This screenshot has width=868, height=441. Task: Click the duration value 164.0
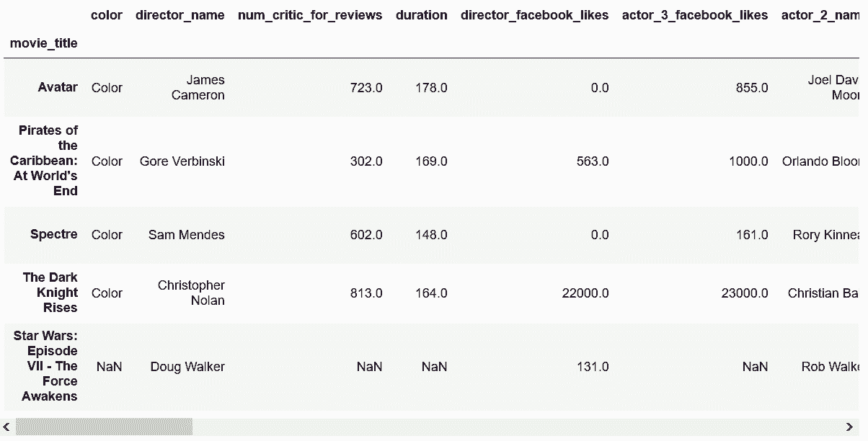(x=431, y=293)
